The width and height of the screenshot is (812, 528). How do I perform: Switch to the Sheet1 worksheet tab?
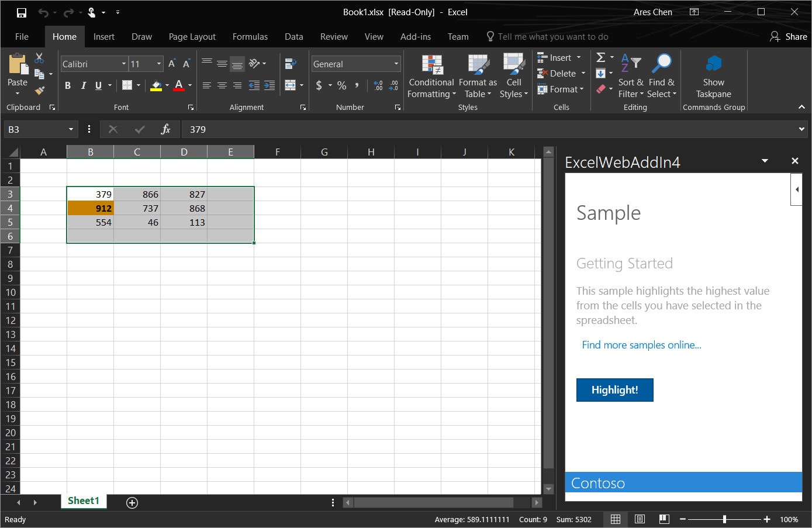pos(84,501)
